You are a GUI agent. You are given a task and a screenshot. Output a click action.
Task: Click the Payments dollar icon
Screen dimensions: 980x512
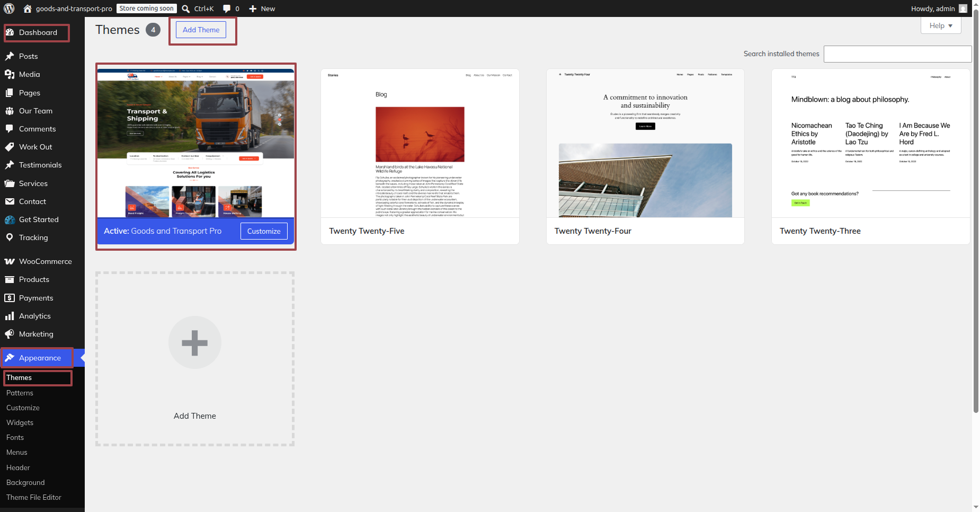pyautogui.click(x=10, y=298)
